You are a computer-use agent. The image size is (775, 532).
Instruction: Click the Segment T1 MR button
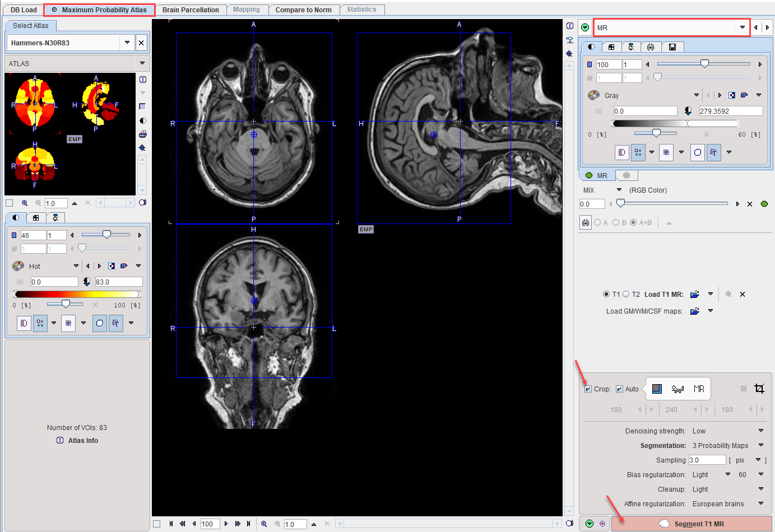click(692, 524)
